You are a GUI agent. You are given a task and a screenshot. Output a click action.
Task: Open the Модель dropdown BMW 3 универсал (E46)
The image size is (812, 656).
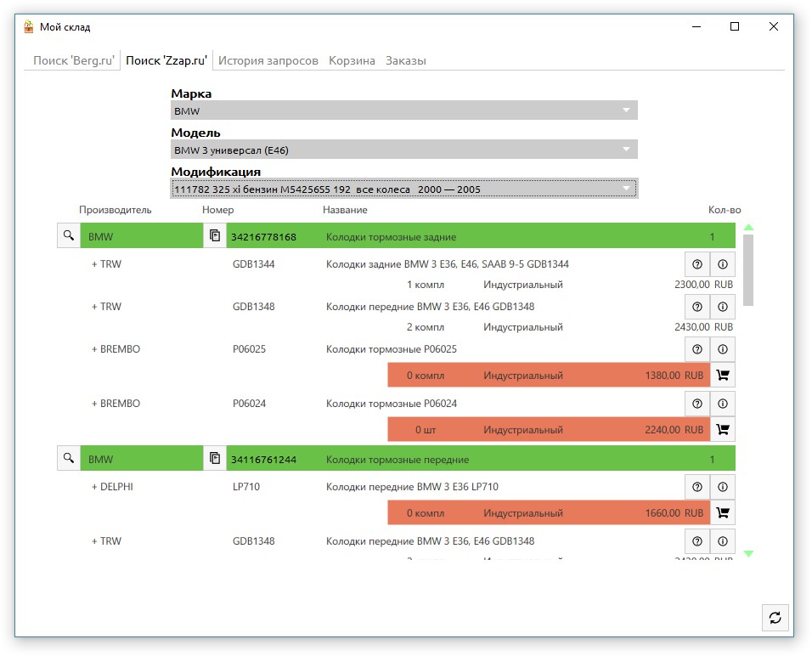(x=404, y=150)
